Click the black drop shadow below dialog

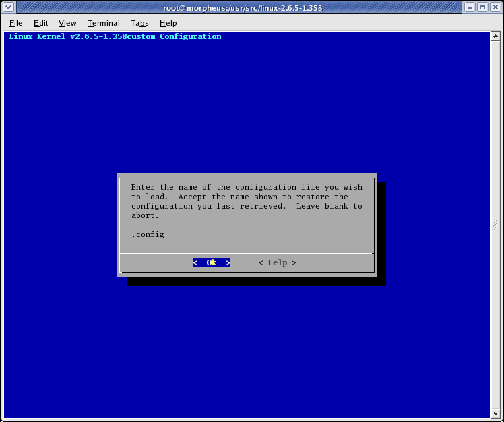(256, 281)
